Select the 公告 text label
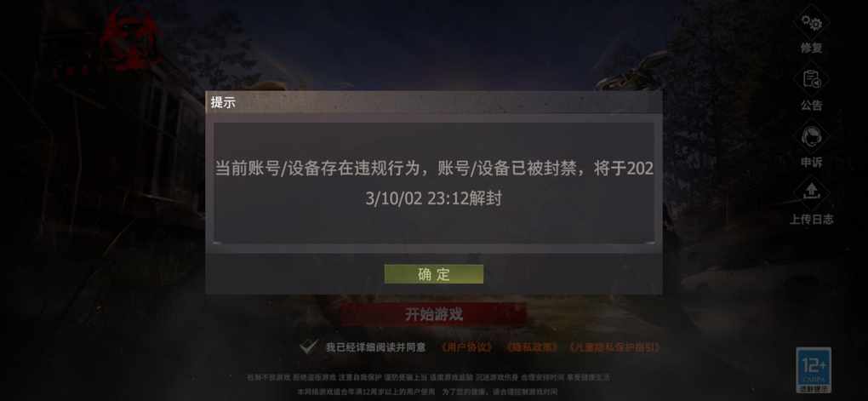 (812, 106)
